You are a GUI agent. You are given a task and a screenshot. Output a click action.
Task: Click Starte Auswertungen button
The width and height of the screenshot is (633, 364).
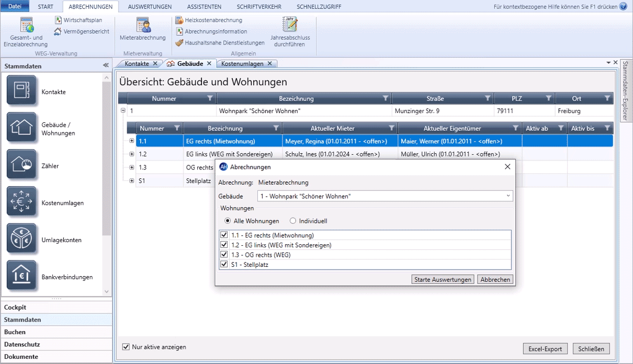point(443,280)
